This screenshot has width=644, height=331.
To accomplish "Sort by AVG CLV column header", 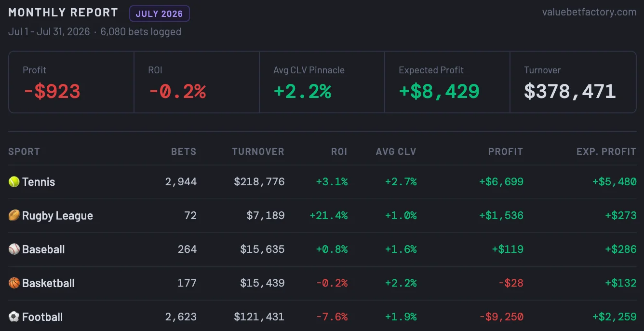I will pyautogui.click(x=396, y=152).
